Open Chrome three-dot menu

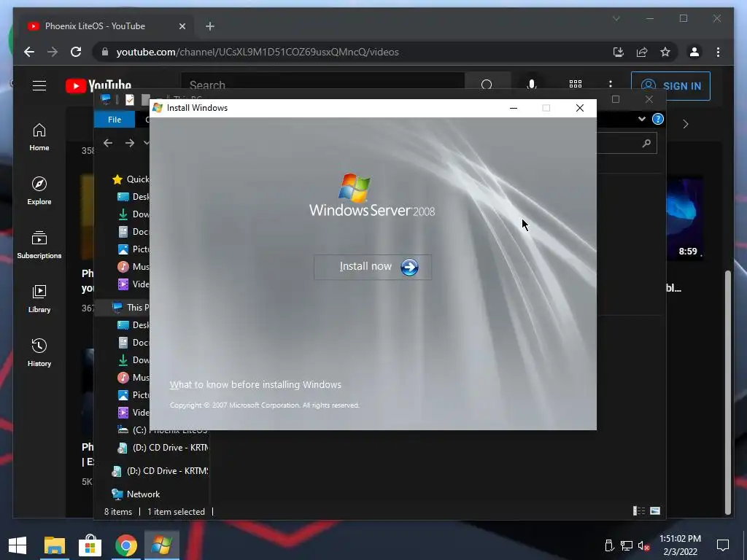pos(718,52)
